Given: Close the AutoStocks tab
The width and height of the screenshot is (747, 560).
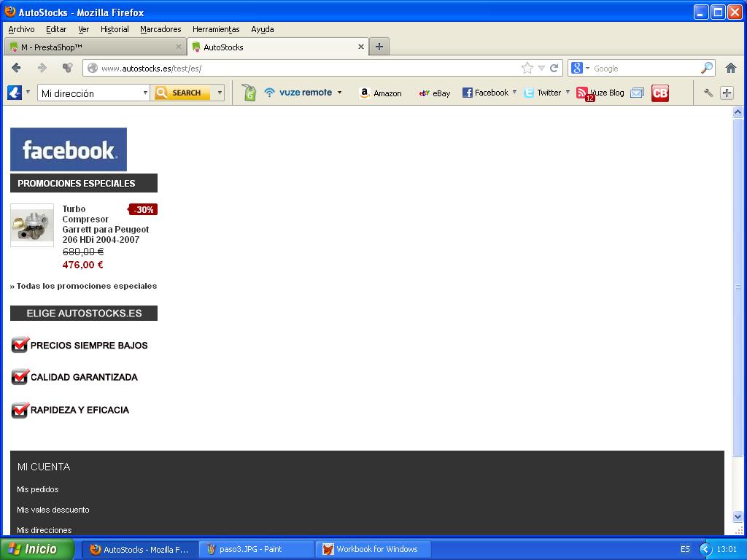Looking at the screenshot, I should click(x=360, y=47).
